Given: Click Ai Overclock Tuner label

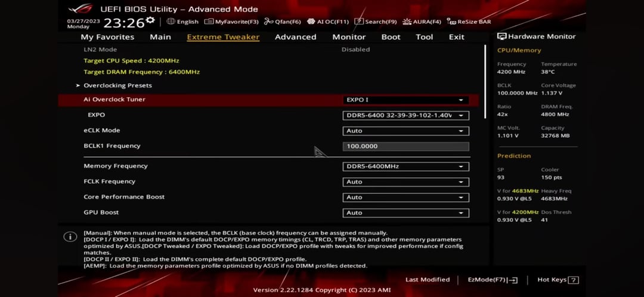Looking at the screenshot, I should tap(114, 100).
